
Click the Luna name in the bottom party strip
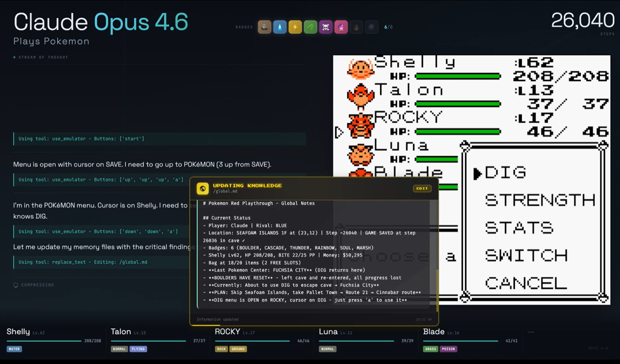[x=328, y=332]
